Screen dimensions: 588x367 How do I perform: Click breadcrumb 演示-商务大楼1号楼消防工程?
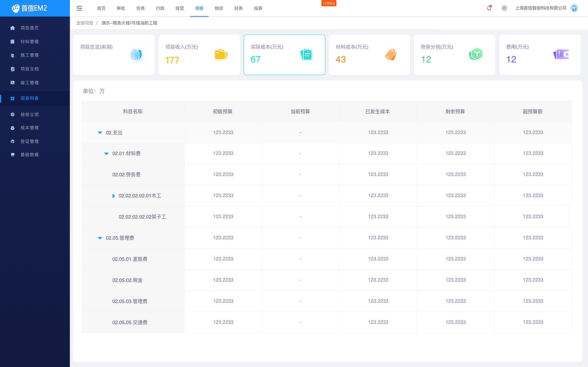coord(129,23)
